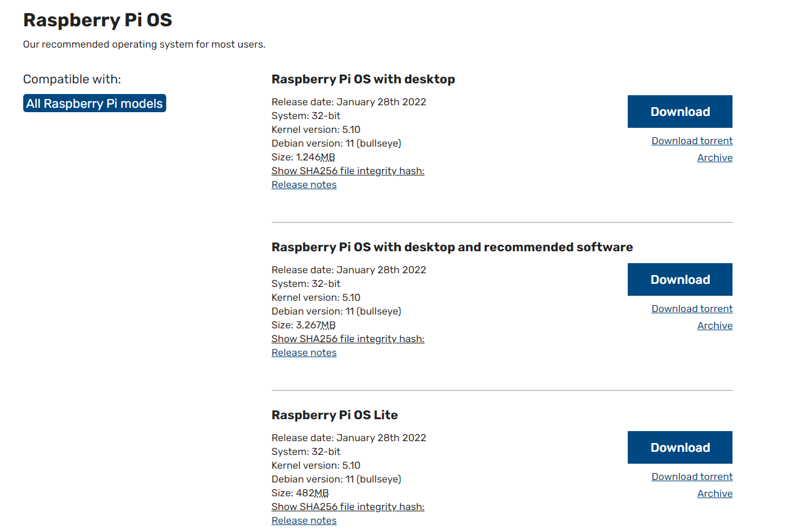Click the Raspberry Pi OS page heading

point(98,20)
